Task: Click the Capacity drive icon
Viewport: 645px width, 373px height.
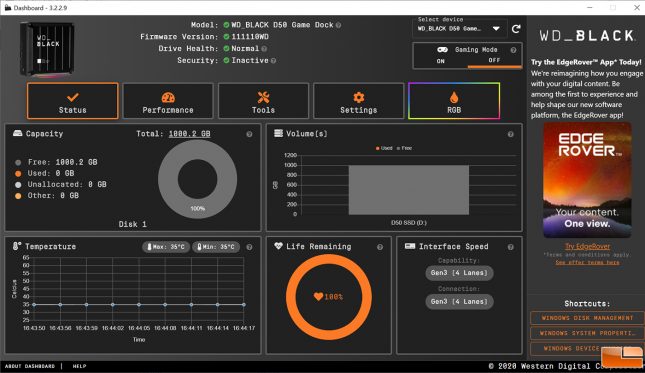Action: 18,133
